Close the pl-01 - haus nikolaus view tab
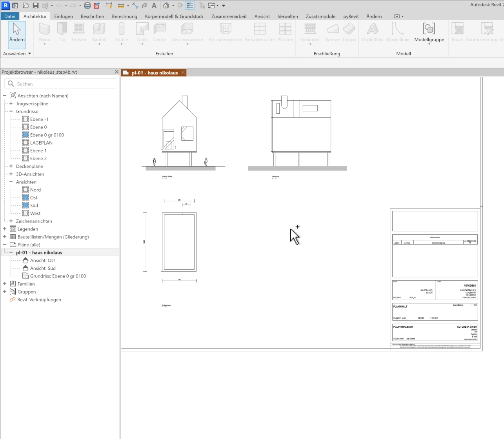The width and height of the screenshot is (504, 439). 183,73
